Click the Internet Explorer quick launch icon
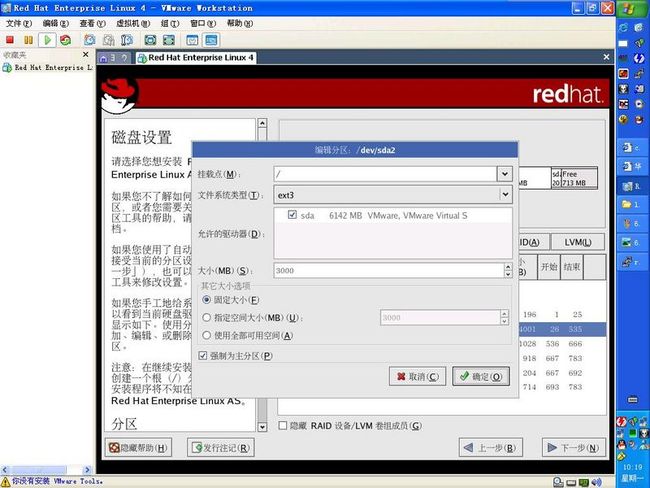This screenshot has width=650, height=488. tap(623, 28)
